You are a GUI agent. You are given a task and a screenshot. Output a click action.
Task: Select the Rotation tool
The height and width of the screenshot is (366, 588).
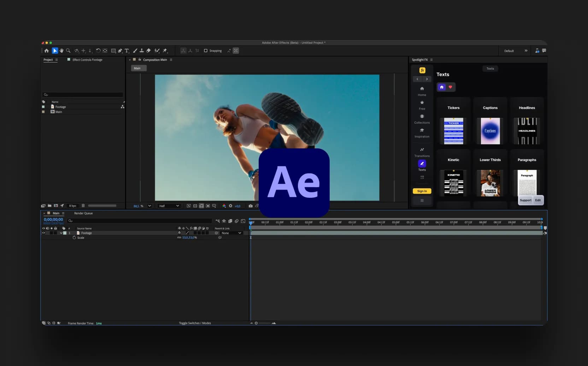coord(98,51)
